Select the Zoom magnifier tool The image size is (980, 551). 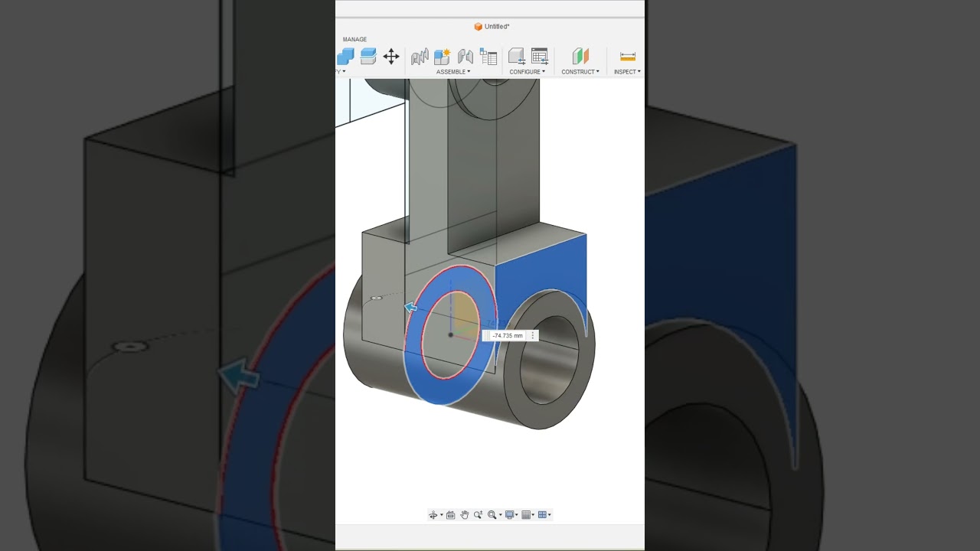point(478,515)
